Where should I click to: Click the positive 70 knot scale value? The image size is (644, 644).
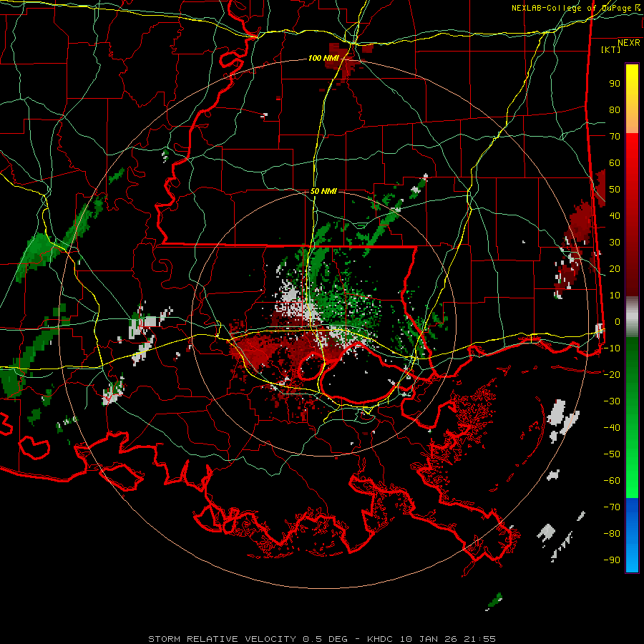coord(615,137)
